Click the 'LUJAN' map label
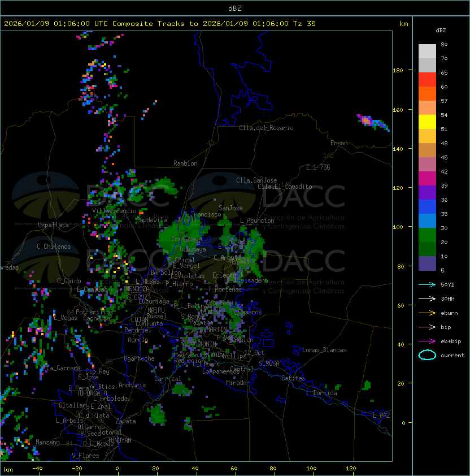This screenshot has width=470, height=476. (x=140, y=321)
